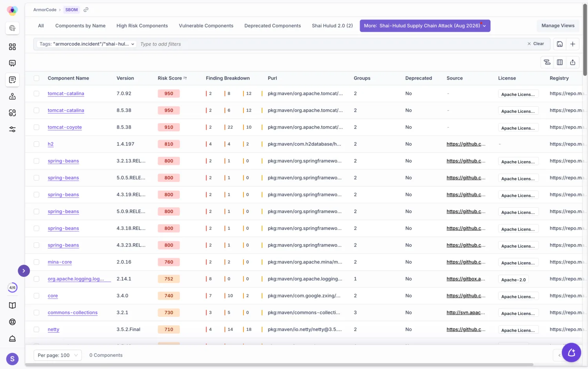The width and height of the screenshot is (588, 369).
Task: Open the Per page 100 dropdown
Action: 58,355
